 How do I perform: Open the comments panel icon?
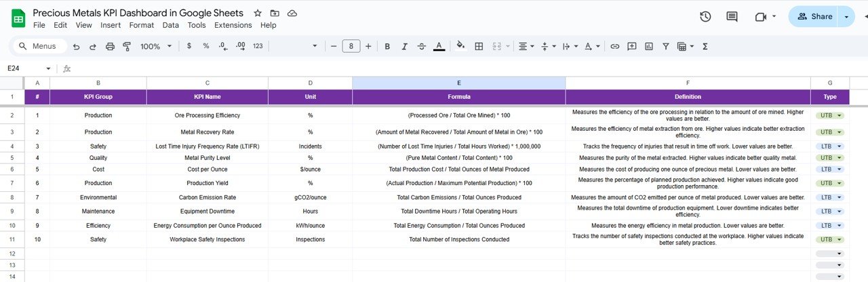[732, 16]
